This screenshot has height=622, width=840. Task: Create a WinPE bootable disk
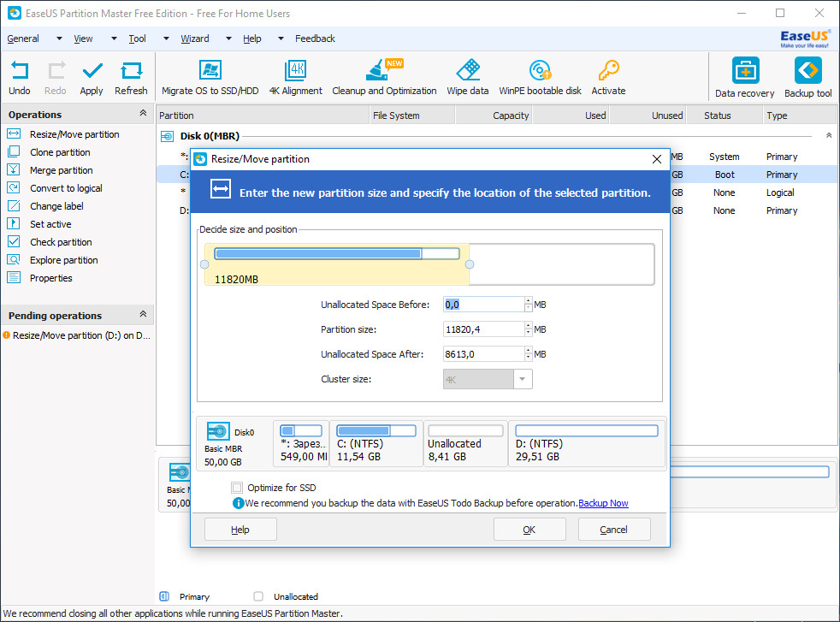point(540,72)
